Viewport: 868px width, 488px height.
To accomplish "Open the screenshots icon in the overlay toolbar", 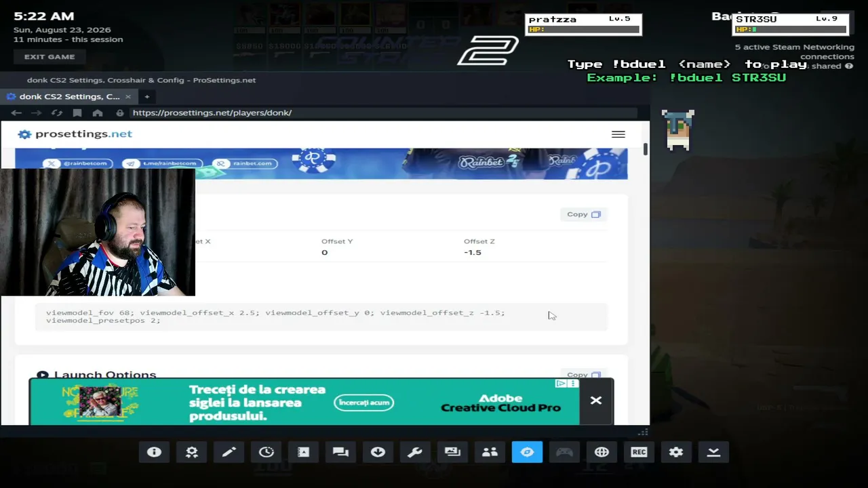I will click(452, 452).
